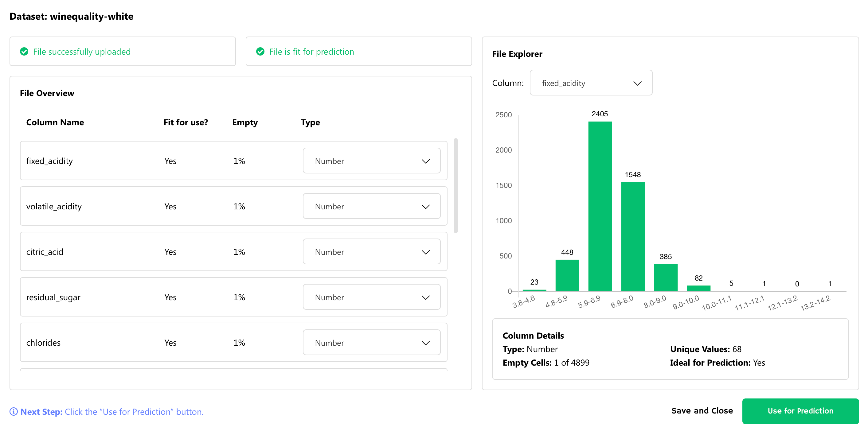This screenshot has width=868, height=431.
Task: Click Save and Close
Action: 702,411
